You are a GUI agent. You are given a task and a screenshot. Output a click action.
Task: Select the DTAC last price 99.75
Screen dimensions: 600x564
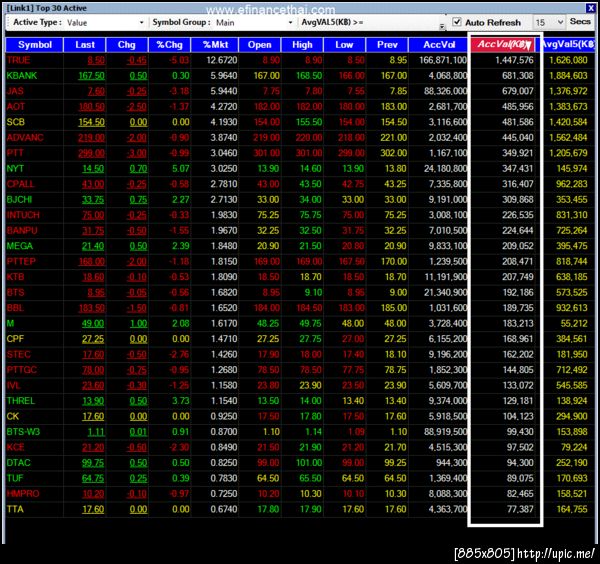coord(93,463)
